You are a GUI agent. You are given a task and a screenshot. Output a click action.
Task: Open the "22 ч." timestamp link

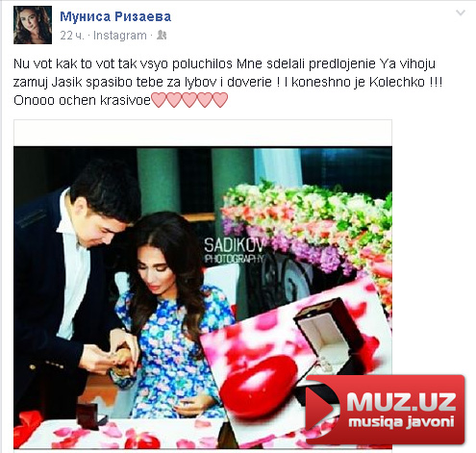[72, 36]
